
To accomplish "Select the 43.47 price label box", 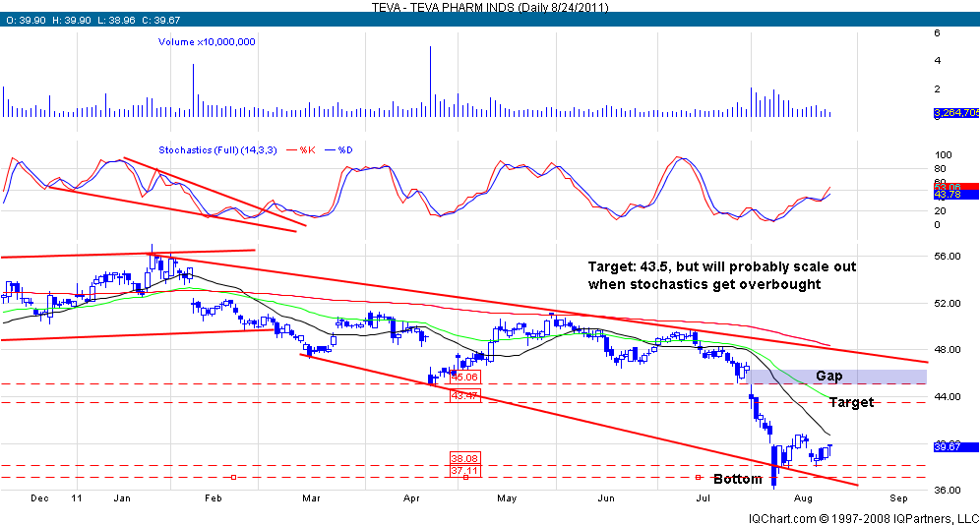I will click(x=463, y=395).
